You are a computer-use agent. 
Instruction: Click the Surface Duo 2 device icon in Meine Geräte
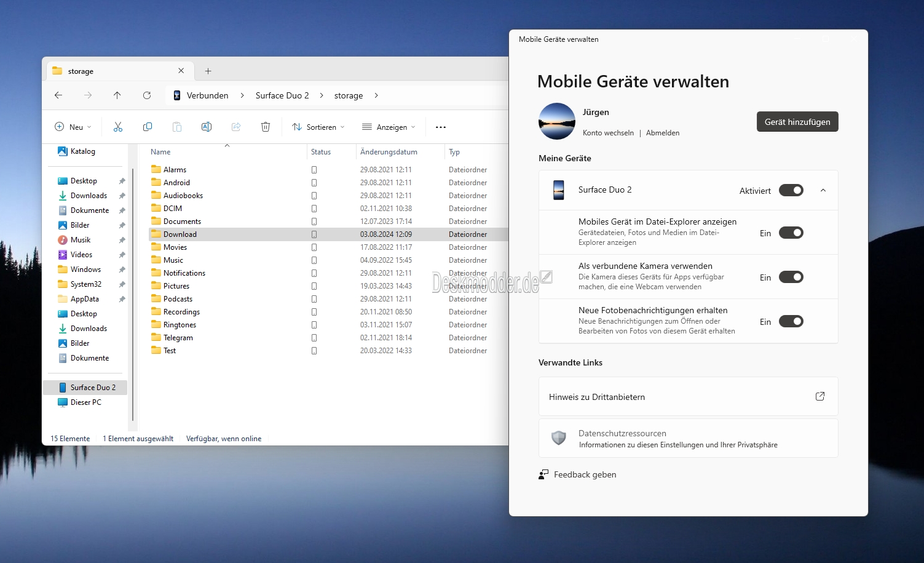(559, 190)
